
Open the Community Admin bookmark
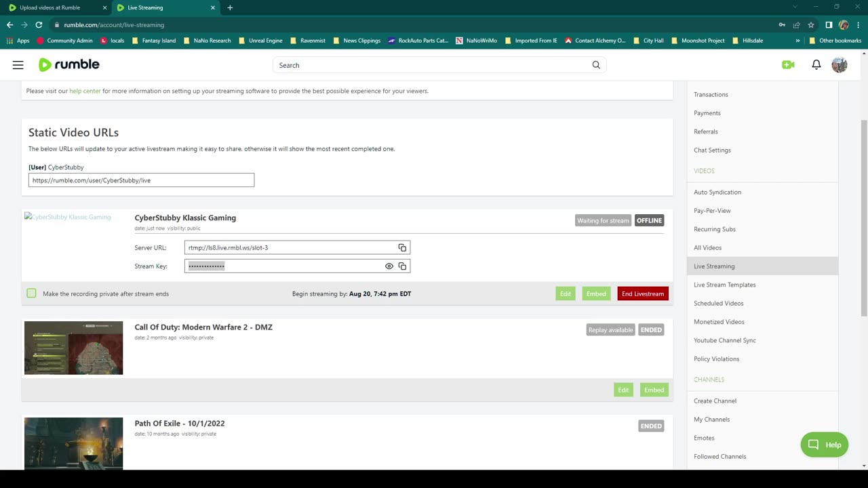coord(64,41)
